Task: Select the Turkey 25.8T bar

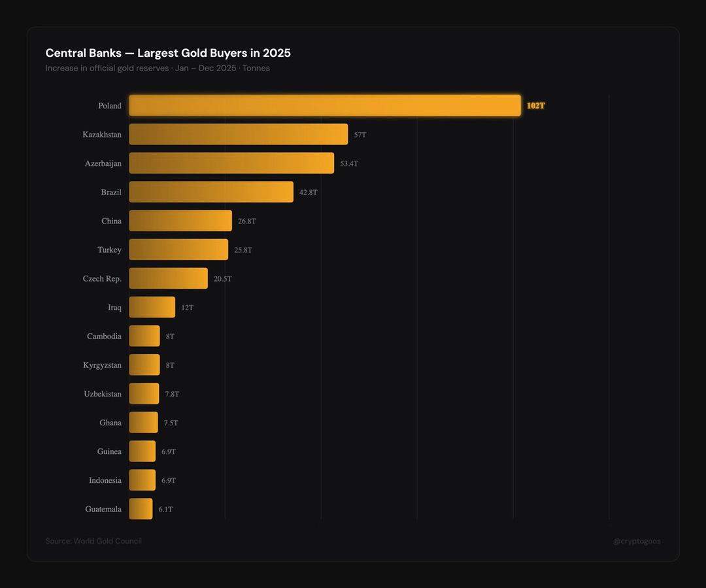Action: pos(178,249)
